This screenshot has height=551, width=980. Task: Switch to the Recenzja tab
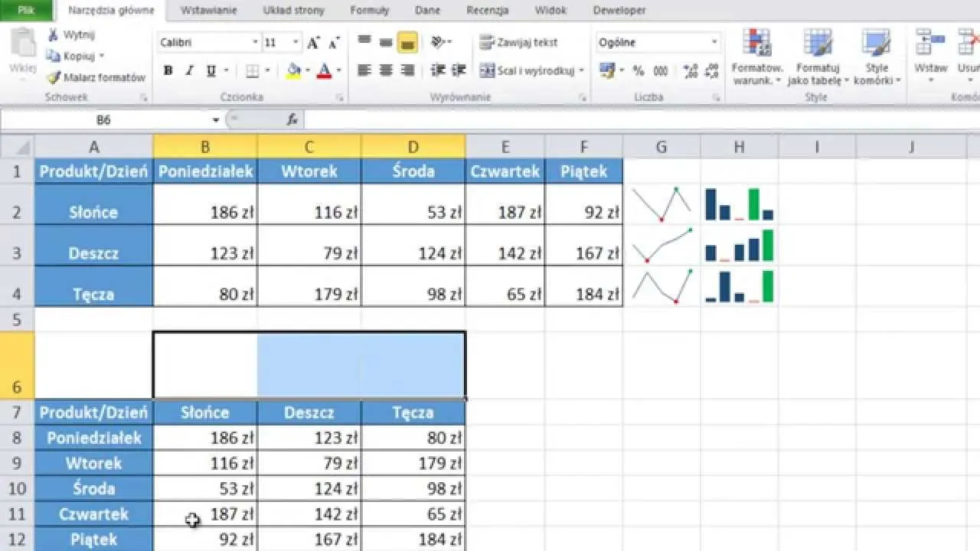pyautogui.click(x=487, y=11)
